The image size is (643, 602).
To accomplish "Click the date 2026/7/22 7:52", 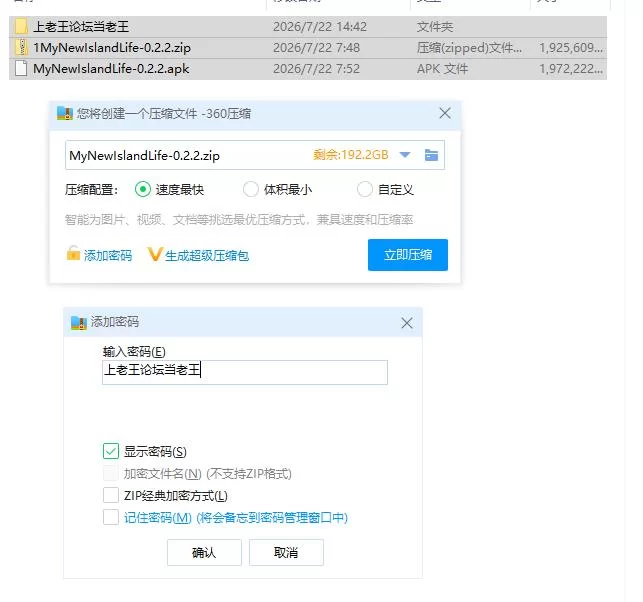I will pos(317,69).
